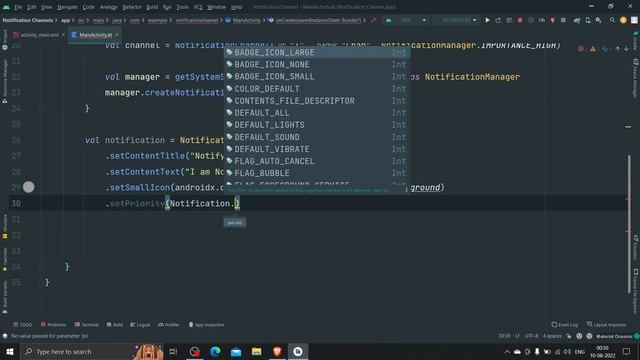
Task: Click the yellow warning indicator in editor
Action: pos(593,49)
